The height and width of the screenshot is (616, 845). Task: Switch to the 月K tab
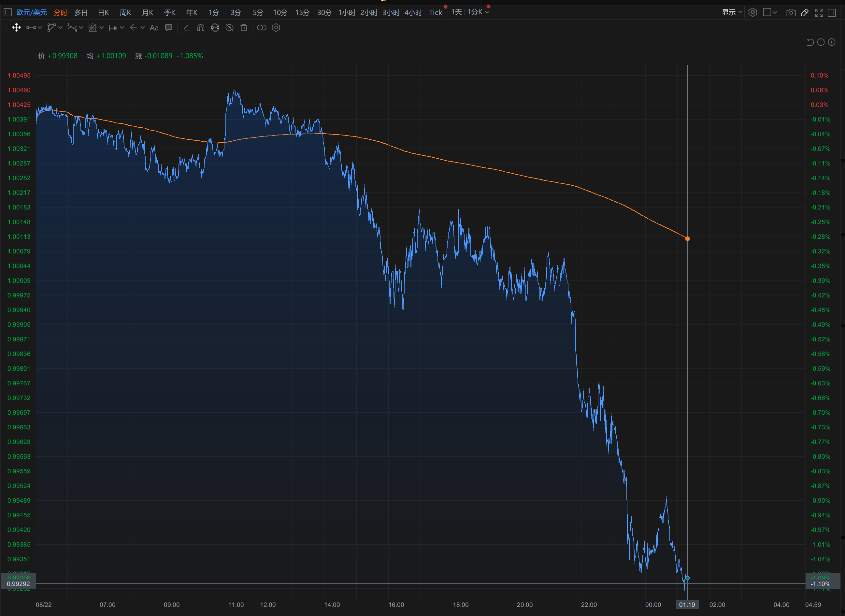[x=148, y=13]
